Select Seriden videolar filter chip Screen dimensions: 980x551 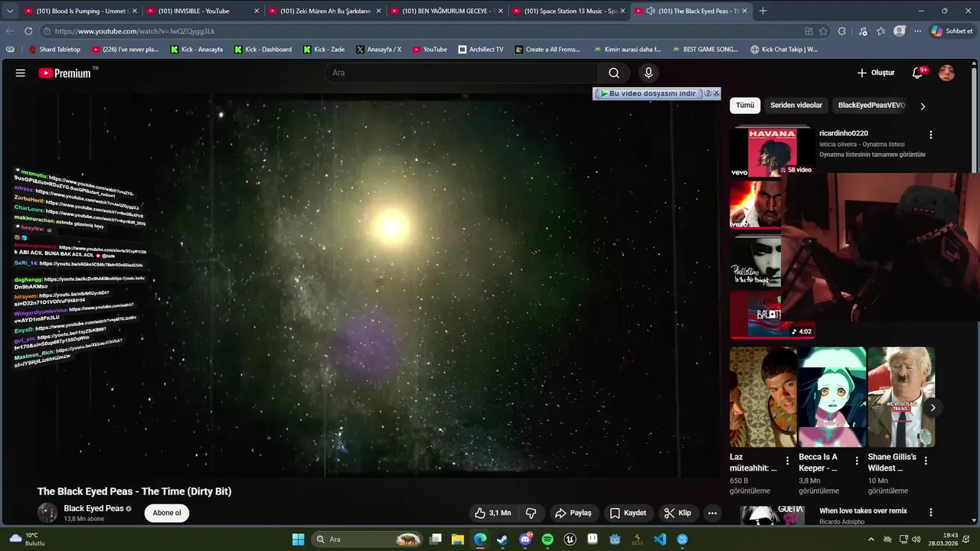point(796,106)
